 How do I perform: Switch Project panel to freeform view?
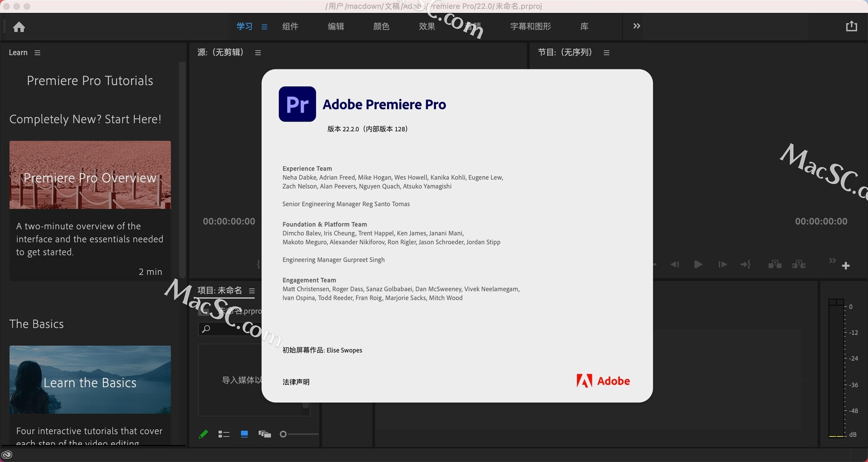(264, 434)
